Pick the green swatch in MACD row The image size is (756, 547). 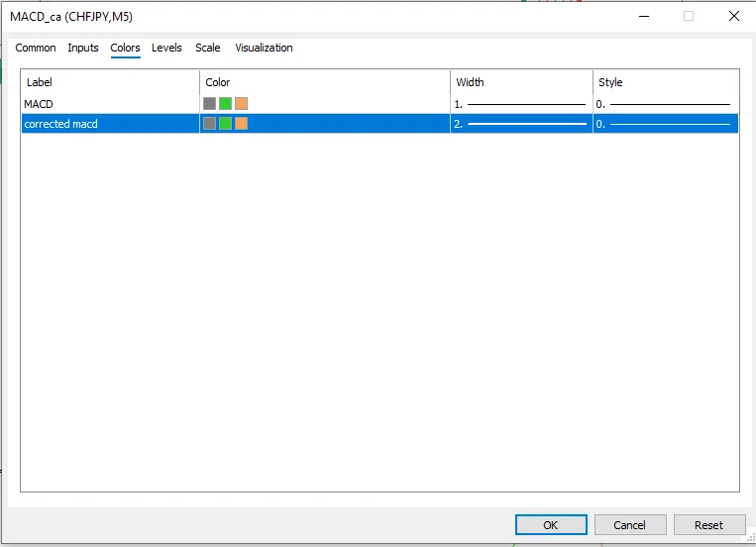point(225,104)
